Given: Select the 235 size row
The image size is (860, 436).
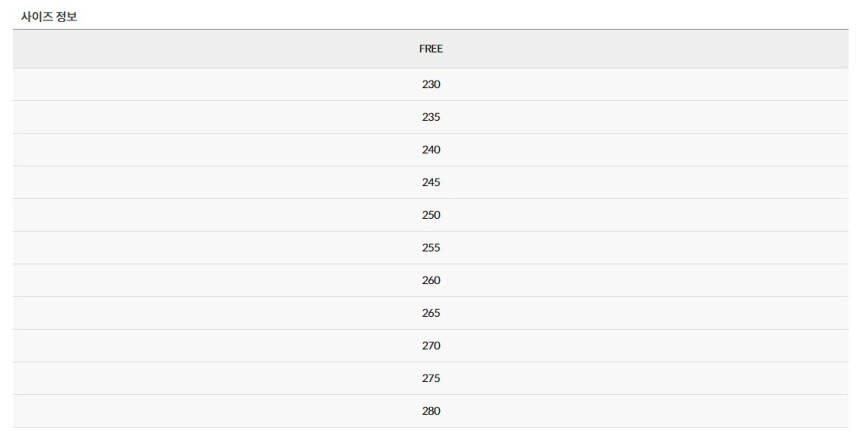Looking at the screenshot, I should point(431,117).
